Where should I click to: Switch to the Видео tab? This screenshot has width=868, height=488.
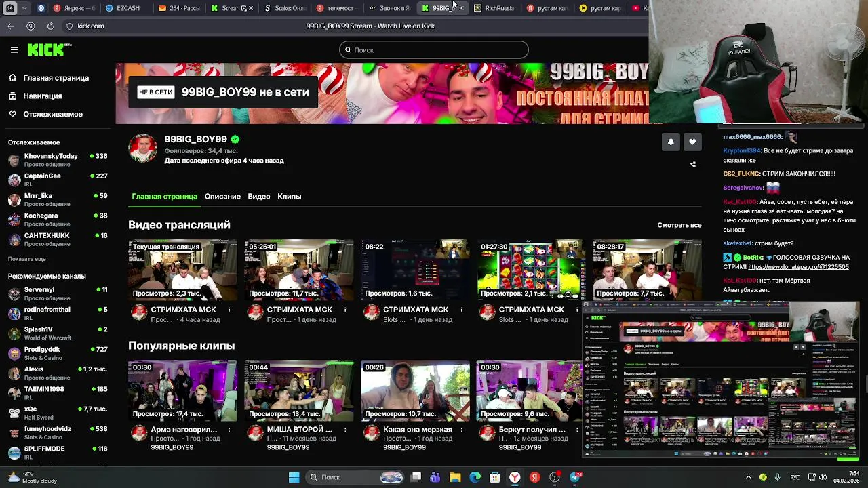point(259,196)
